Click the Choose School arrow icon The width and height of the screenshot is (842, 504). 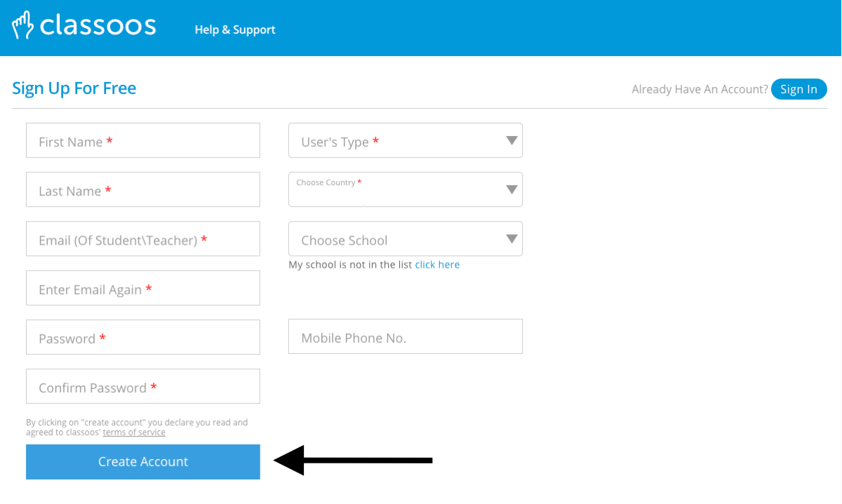[512, 239]
